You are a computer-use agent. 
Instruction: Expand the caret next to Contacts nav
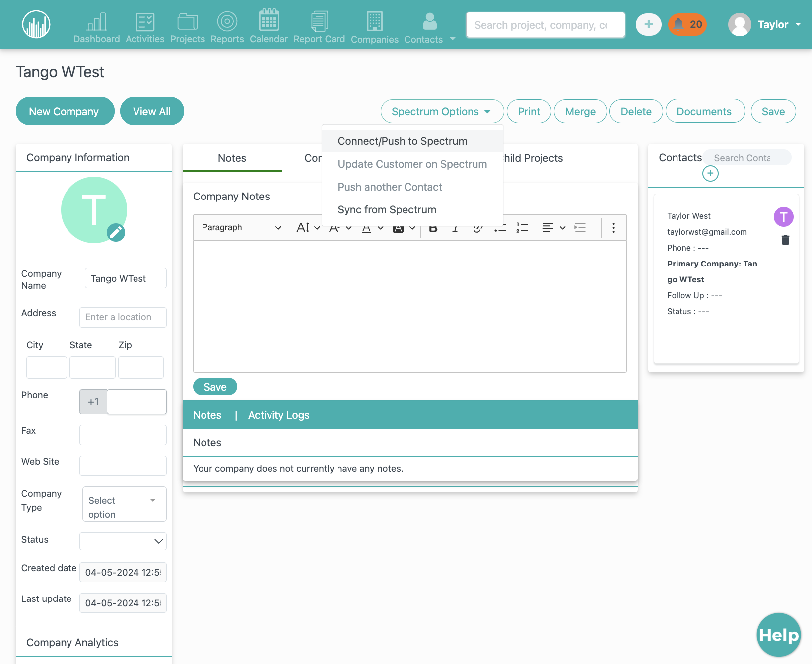click(453, 39)
